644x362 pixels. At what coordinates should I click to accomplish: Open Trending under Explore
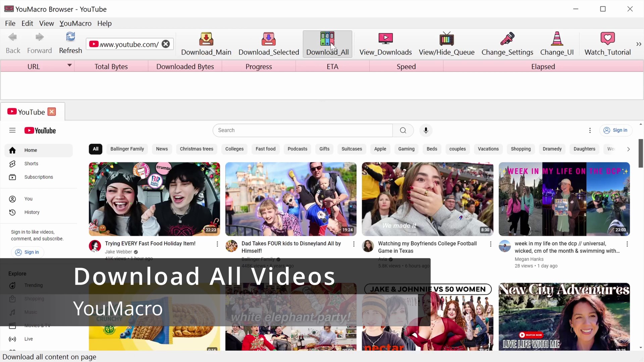click(33, 285)
